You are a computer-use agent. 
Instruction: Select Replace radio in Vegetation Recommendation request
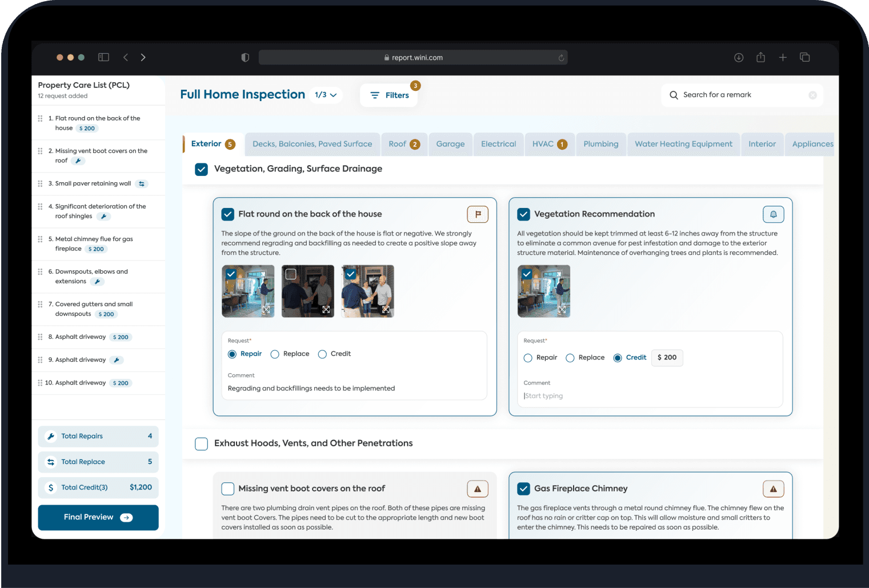[570, 358]
